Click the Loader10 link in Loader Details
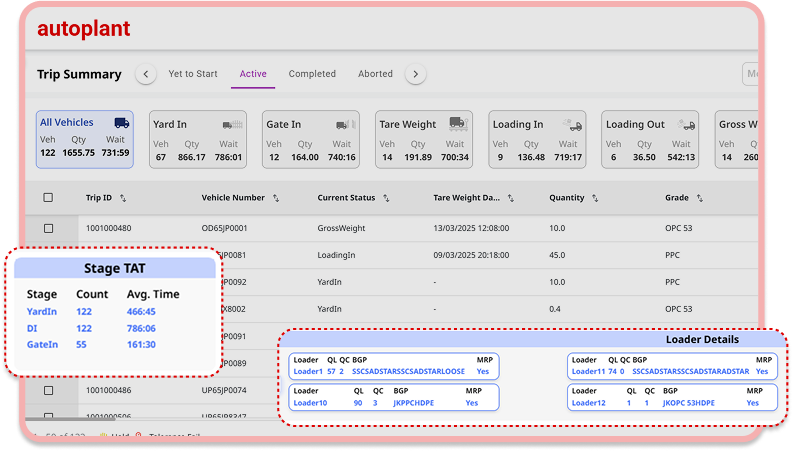Image resolution: width=793 pixels, height=451 pixels. [x=309, y=403]
